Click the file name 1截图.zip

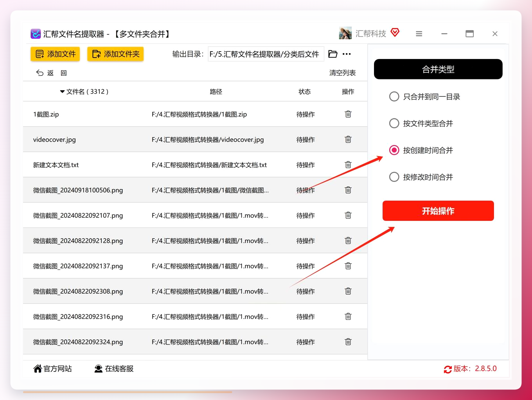pyautogui.click(x=46, y=114)
